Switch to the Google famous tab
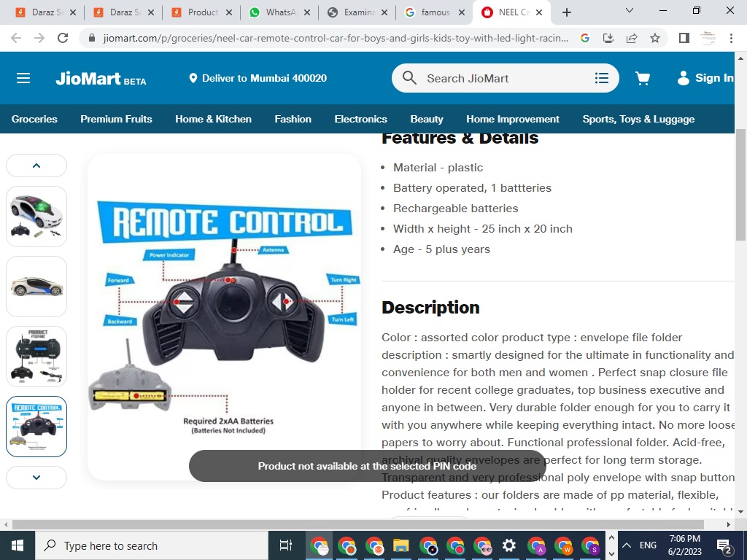This screenshot has width=747, height=560. [435, 12]
